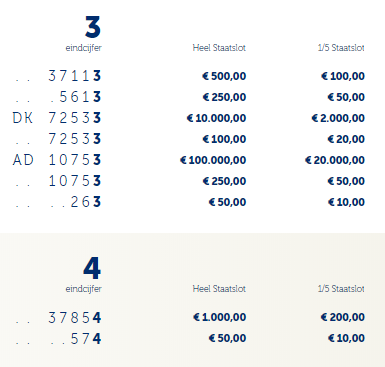Click the 1/5 Staatslot header under eindcijfer 4
Screen dimensions: 385x367
tap(341, 288)
